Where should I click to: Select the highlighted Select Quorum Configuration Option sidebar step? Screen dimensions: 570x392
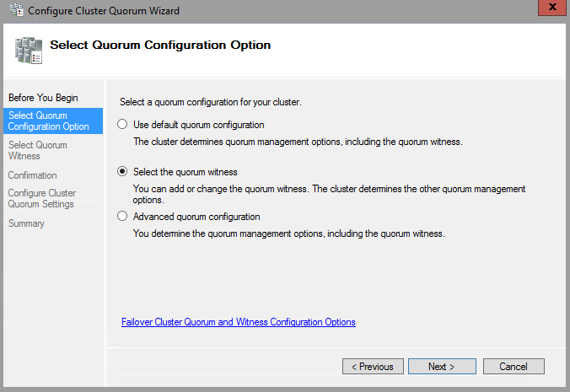[x=48, y=121]
